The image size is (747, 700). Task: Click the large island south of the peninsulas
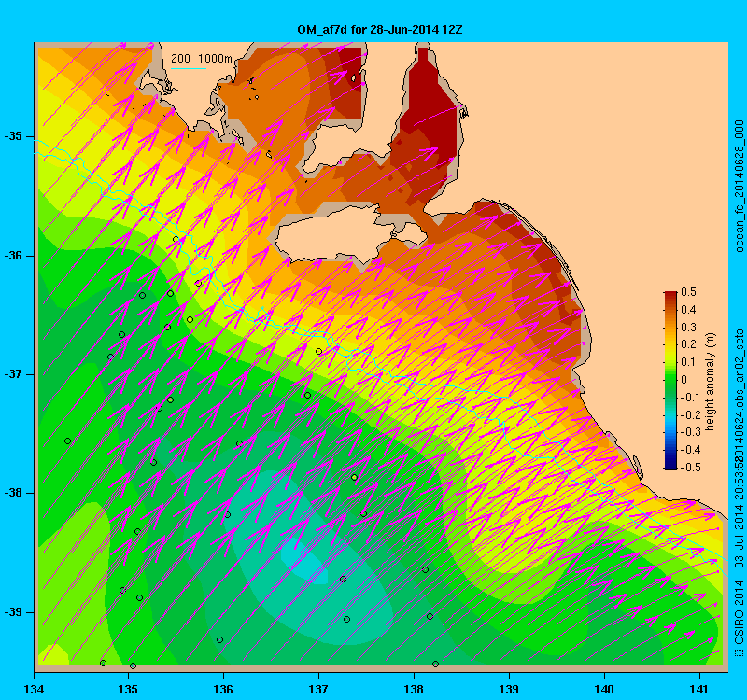pyautogui.click(x=333, y=235)
